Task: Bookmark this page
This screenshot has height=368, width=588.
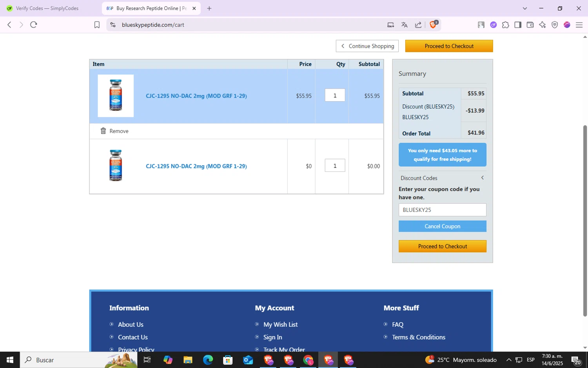Action: pos(97,25)
